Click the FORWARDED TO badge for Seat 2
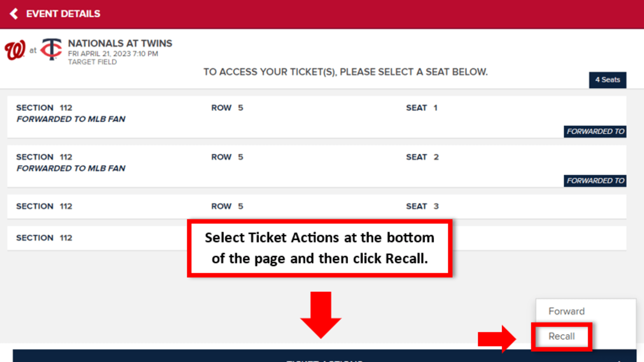Screen dimensions: 644x362 [595, 181]
